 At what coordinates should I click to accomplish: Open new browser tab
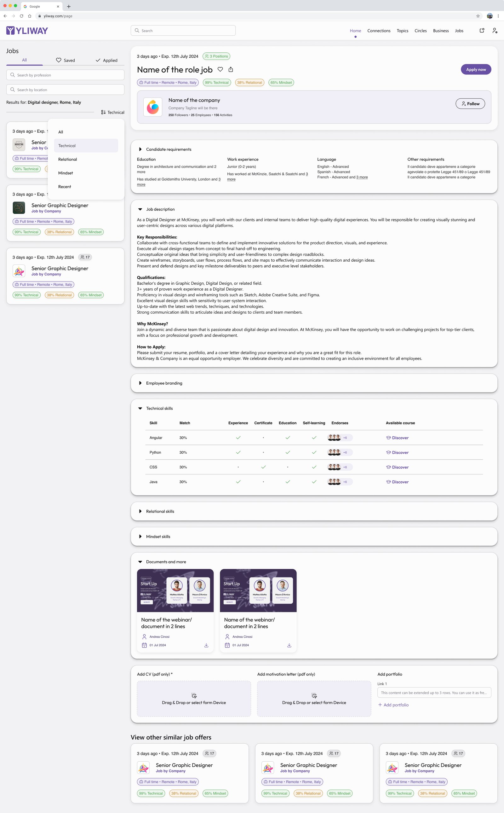point(69,6)
